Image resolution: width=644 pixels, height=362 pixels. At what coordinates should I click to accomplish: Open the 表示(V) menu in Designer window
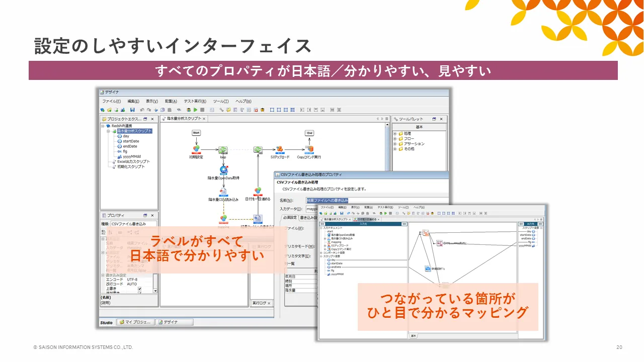coord(152,101)
